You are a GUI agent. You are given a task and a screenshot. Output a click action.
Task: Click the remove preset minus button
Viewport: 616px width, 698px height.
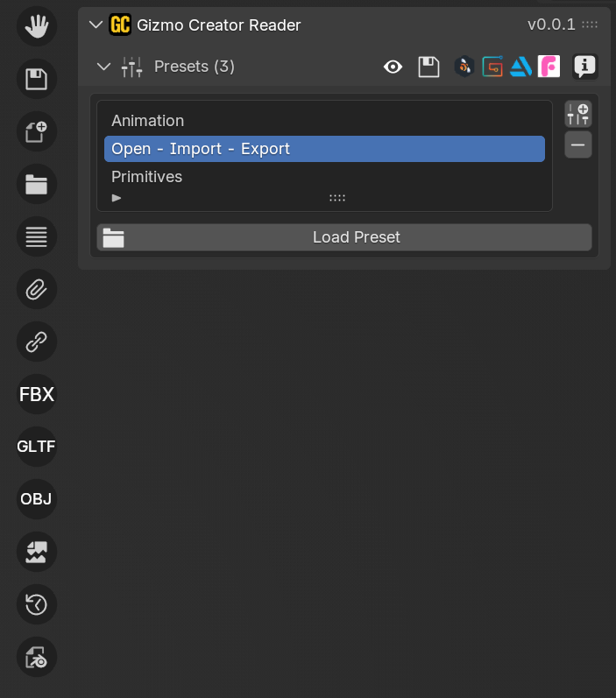(x=578, y=145)
